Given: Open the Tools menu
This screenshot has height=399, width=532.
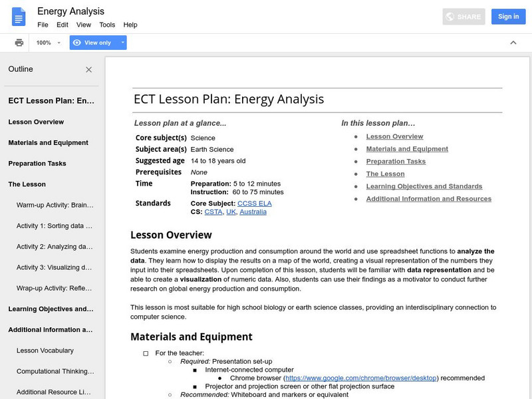Looking at the screenshot, I should 106,25.
